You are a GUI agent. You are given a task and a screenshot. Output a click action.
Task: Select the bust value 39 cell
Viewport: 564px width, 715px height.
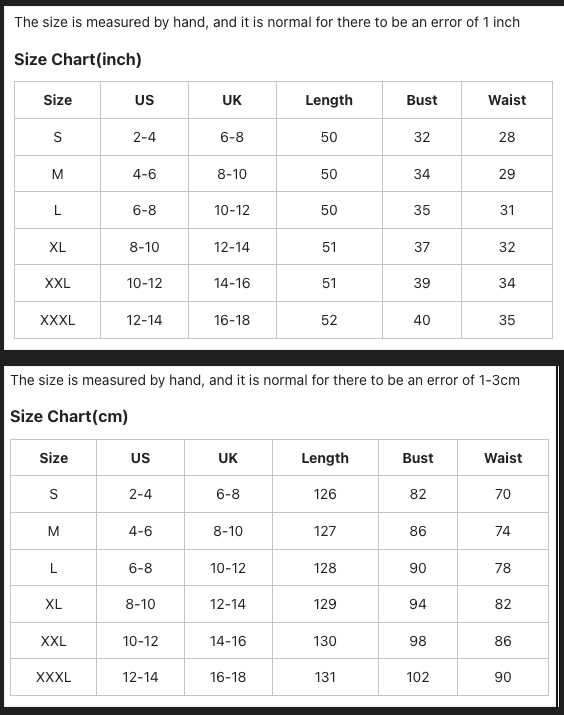click(422, 283)
